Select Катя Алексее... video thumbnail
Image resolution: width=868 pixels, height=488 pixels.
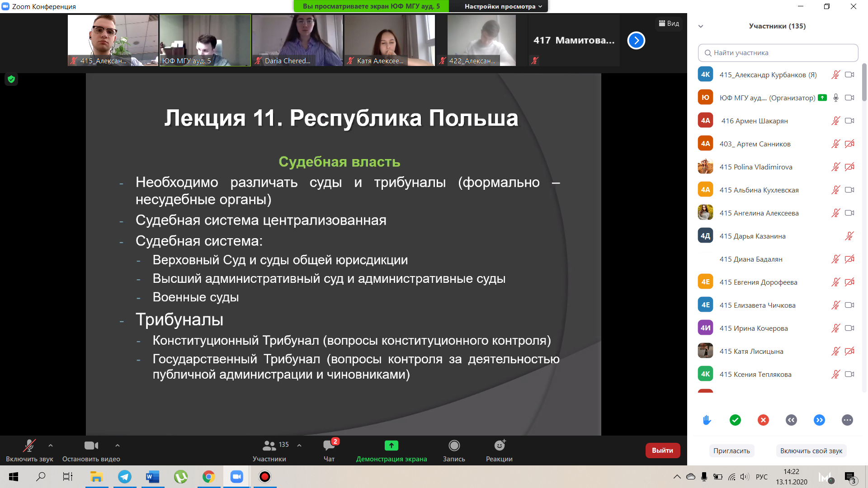coord(390,41)
